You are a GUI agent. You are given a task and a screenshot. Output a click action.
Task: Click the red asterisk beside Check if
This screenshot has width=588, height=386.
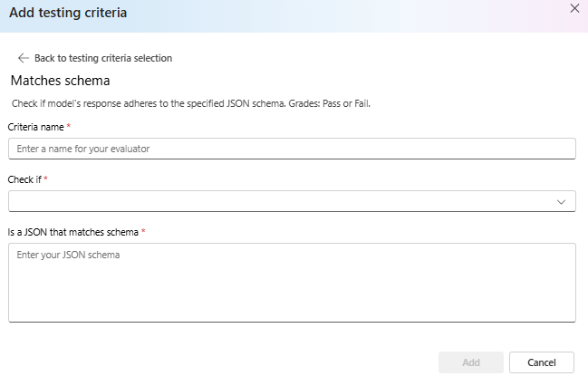(45, 179)
